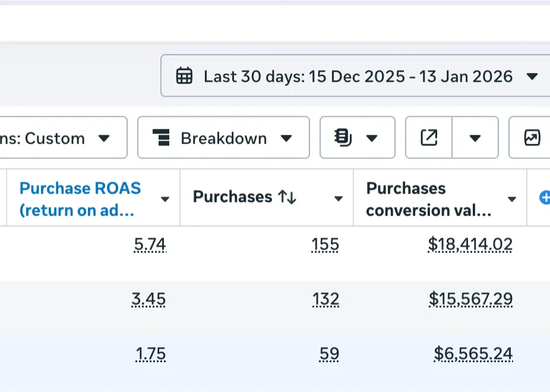Click the 155 purchases value
The height and width of the screenshot is (392, 550).
tap(325, 245)
